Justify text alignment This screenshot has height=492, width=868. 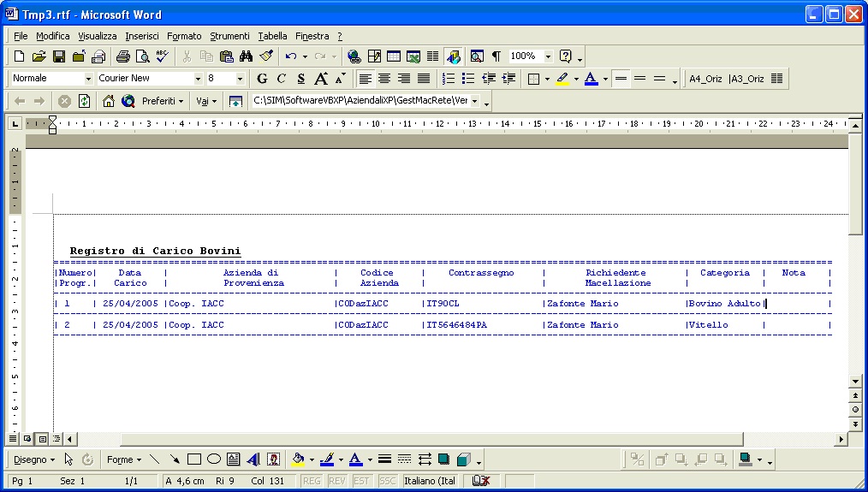424,79
